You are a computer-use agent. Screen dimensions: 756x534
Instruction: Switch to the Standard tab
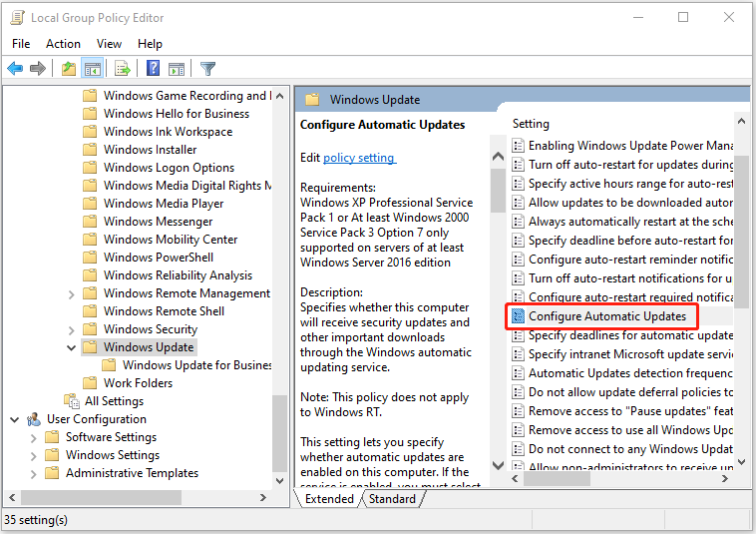click(x=392, y=499)
